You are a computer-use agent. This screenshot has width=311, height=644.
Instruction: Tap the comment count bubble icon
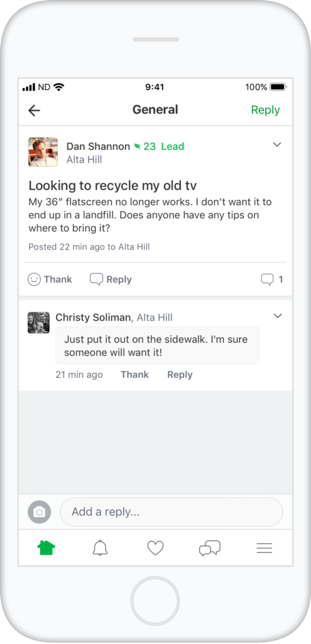click(267, 280)
